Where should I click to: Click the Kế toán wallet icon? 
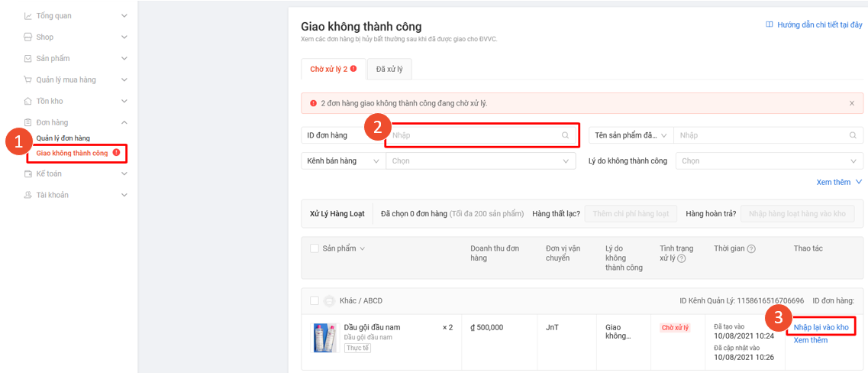click(28, 174)
